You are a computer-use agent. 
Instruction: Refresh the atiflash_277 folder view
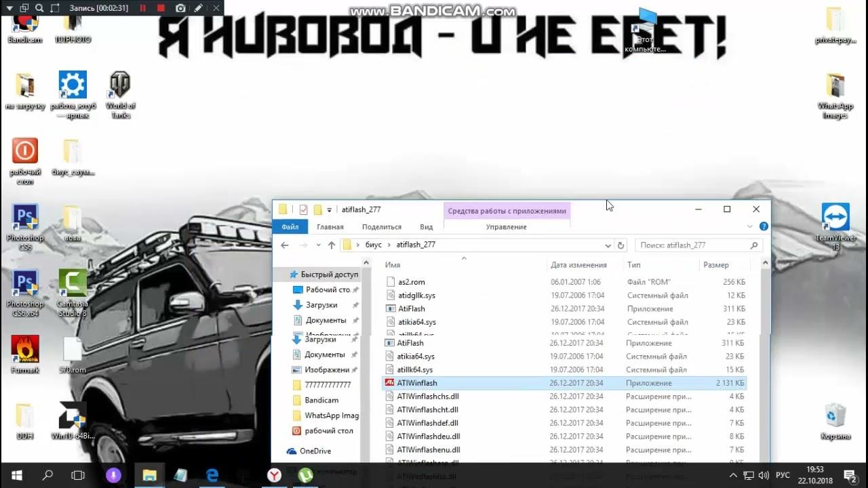(620, 245)
